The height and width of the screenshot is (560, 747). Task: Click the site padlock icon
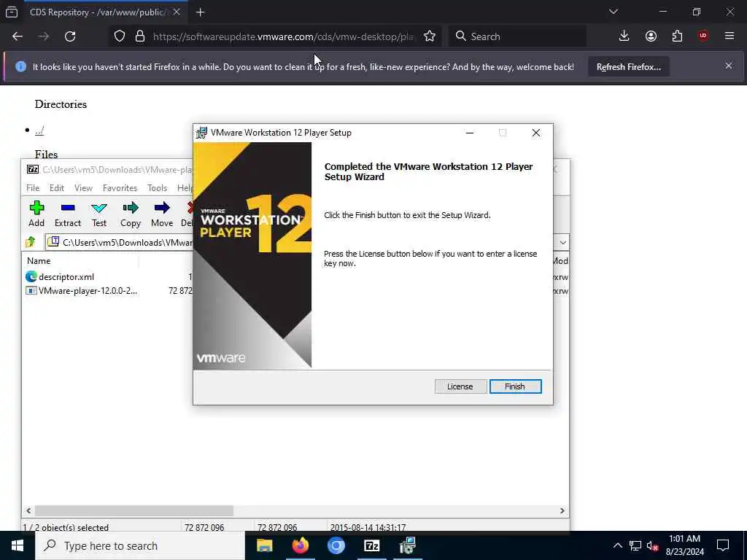click(140, 36)
